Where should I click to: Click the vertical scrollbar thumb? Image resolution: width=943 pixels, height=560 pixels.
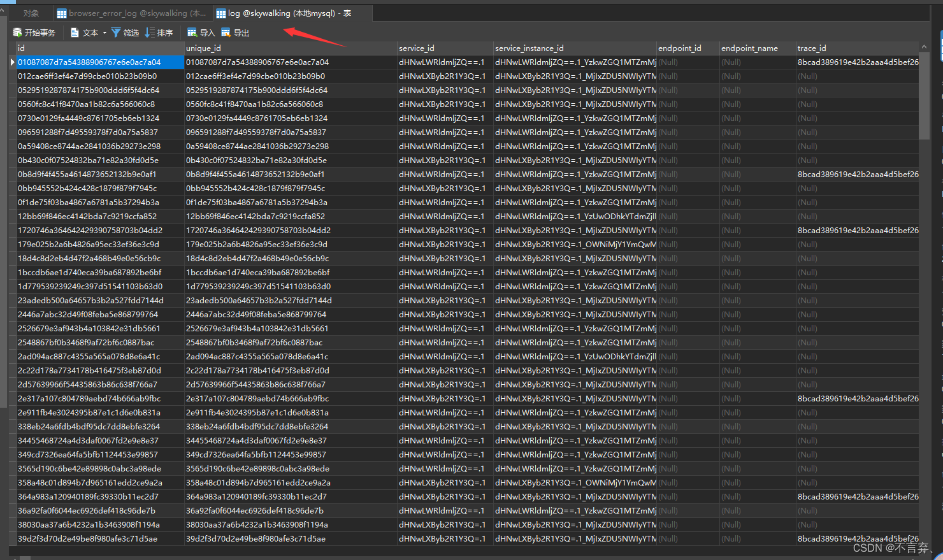924,96
